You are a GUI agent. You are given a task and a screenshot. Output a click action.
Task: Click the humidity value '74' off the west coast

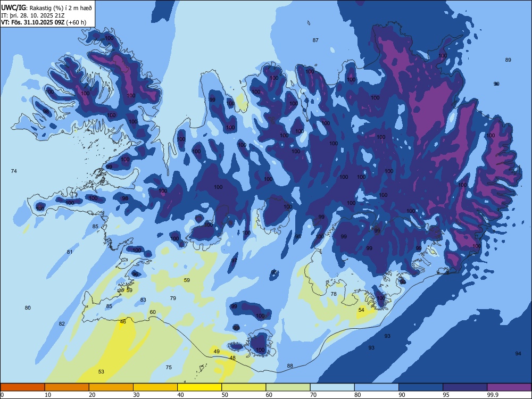coord(14,171)
